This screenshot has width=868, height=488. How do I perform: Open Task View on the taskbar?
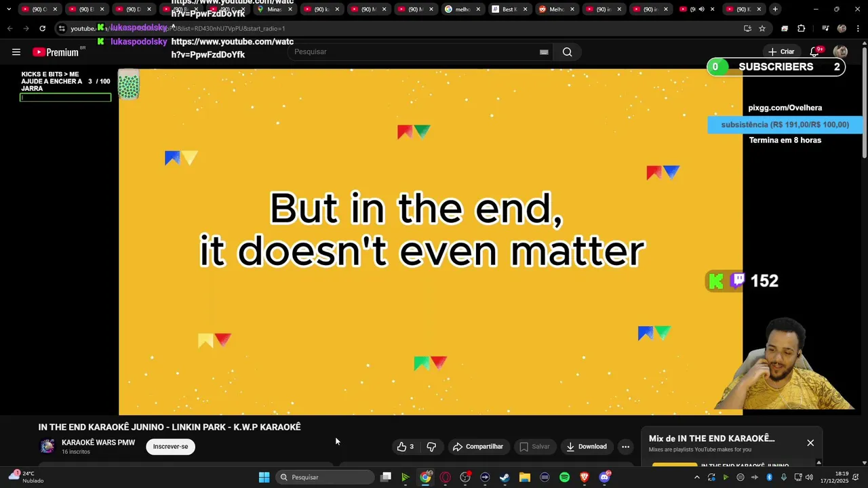[x=385, y=477]
